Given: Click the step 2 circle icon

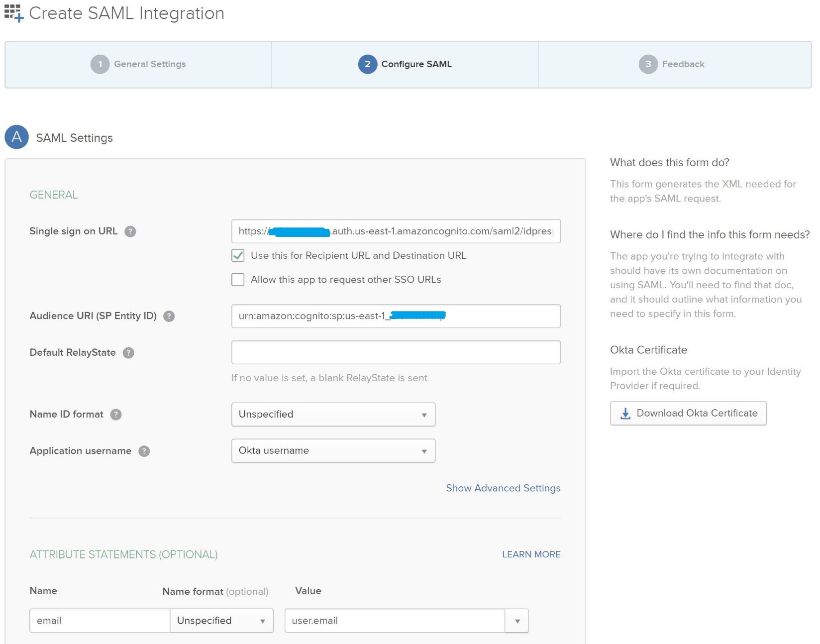Looking at the screenshot, I should click(x=367, y=64).
